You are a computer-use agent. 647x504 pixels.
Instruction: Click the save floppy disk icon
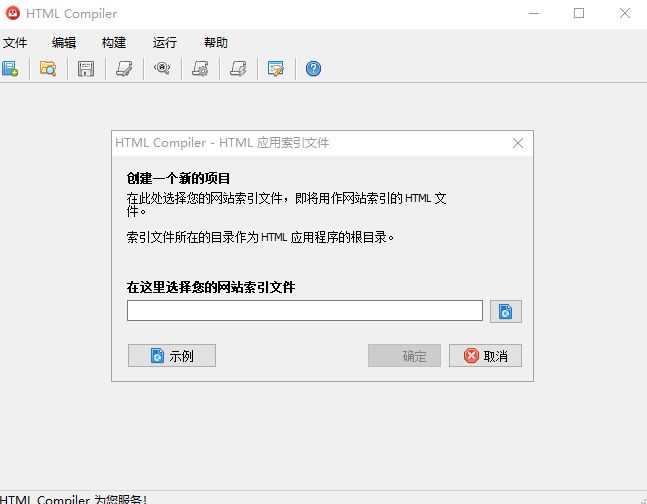86,69
